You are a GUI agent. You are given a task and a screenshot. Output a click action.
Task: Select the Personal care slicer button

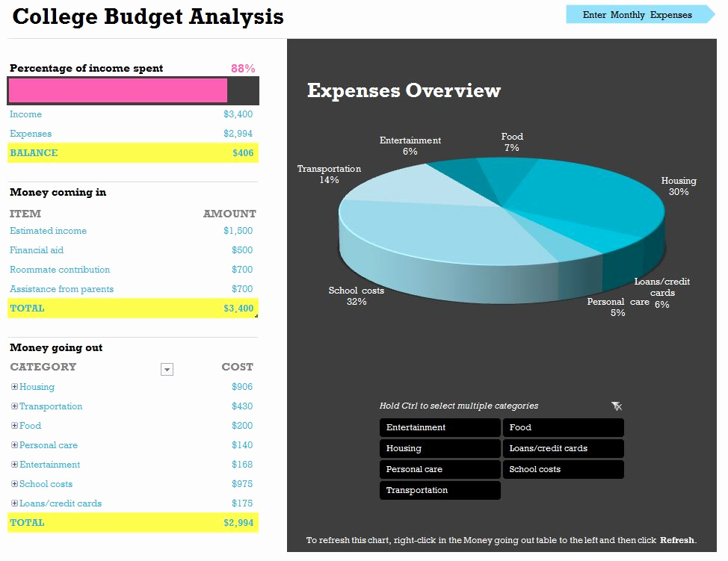[439, 469]
